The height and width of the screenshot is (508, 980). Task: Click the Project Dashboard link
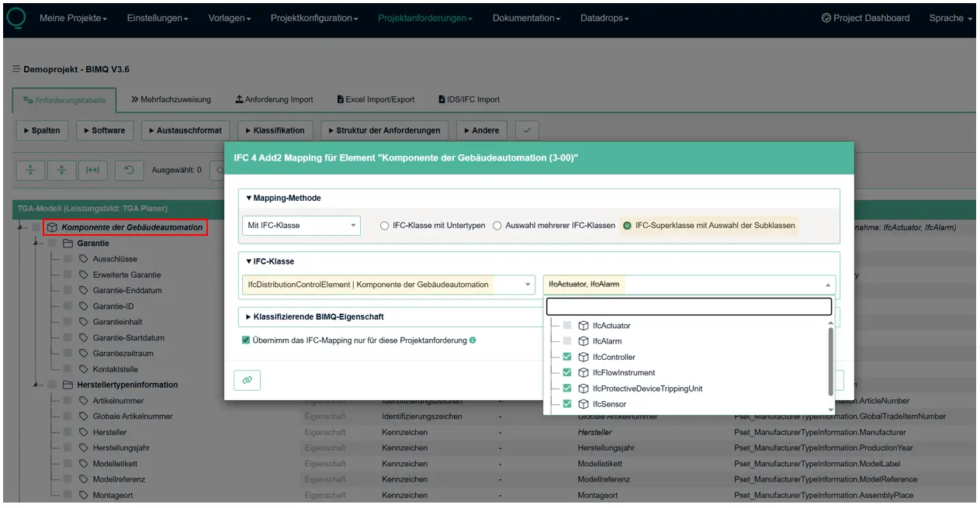[865, 18]
